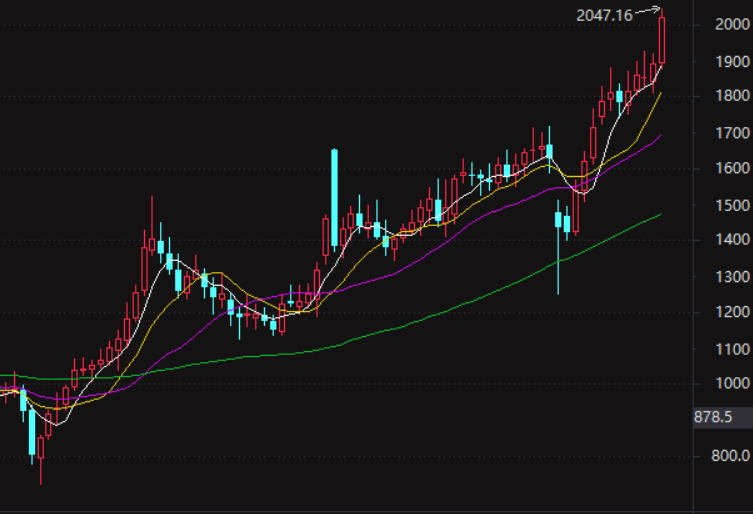Click the 1700 price axis label

(732, 133)
